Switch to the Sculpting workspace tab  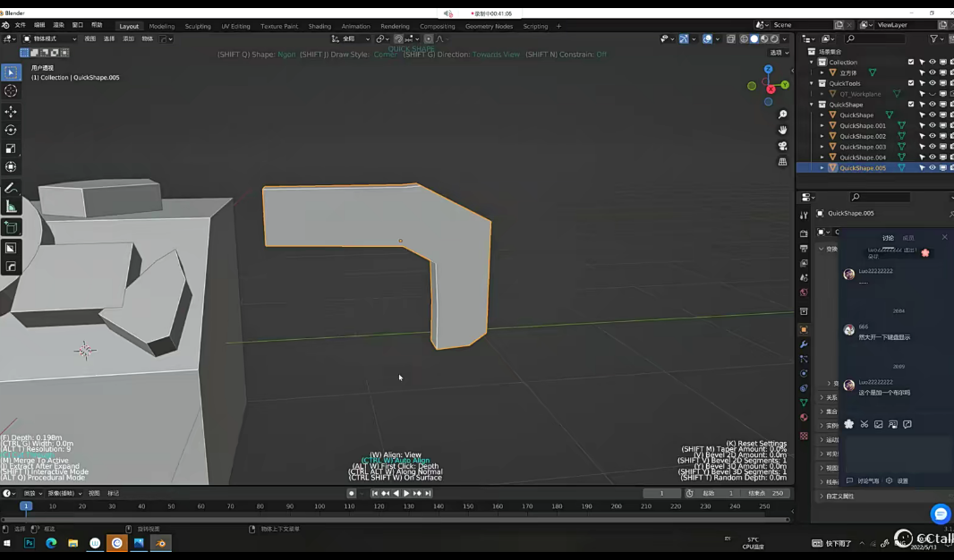(199, 26)
